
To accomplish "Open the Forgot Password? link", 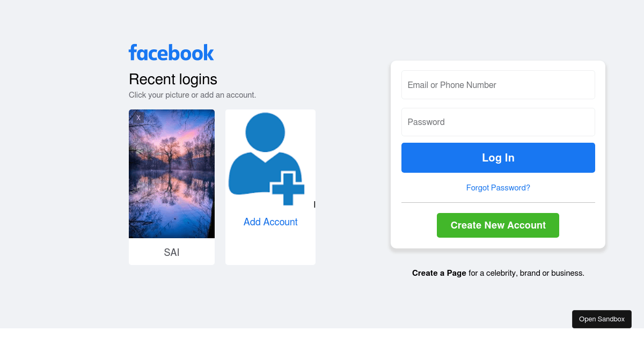I will point(498,188).
